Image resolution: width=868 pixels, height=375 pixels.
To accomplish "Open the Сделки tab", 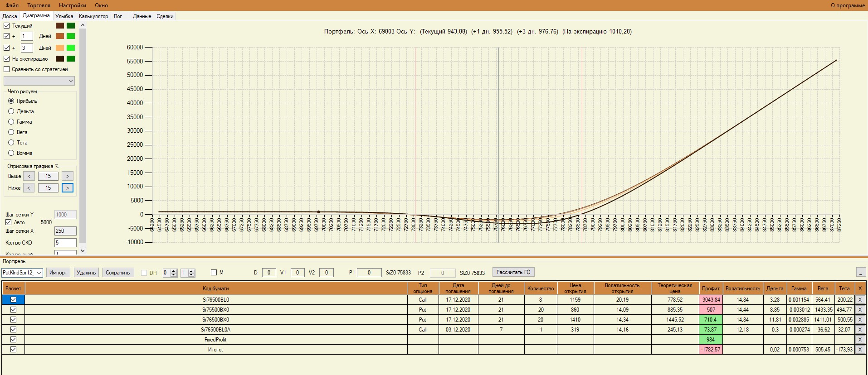I will coord(165,16).
